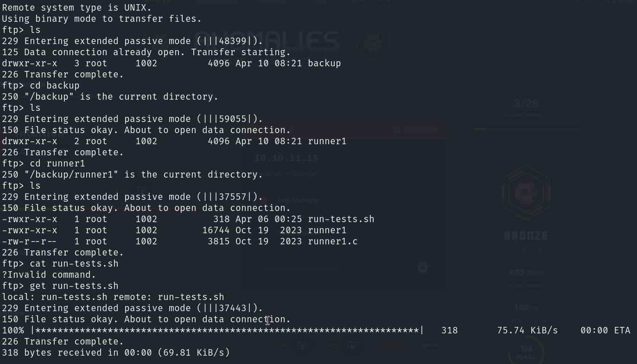Click the 3/4 flags circular progress ring
The height and width of the screenshot is (364, 637).
526,352
